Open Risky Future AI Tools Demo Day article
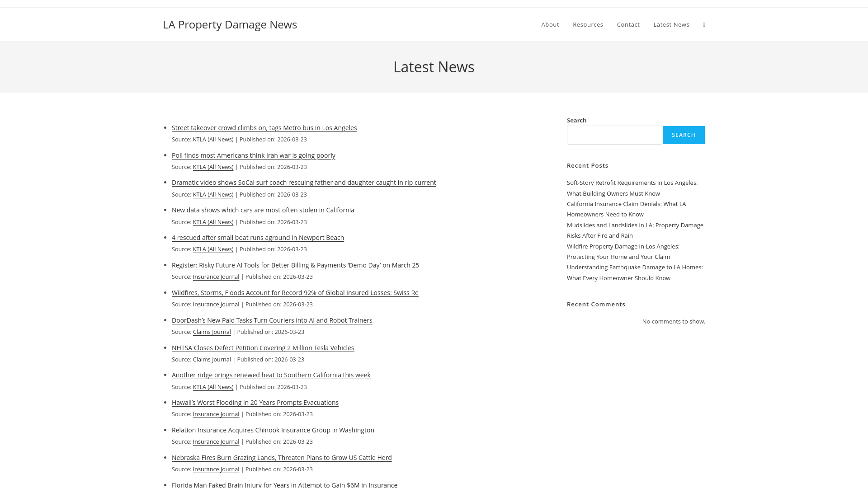 295,265
